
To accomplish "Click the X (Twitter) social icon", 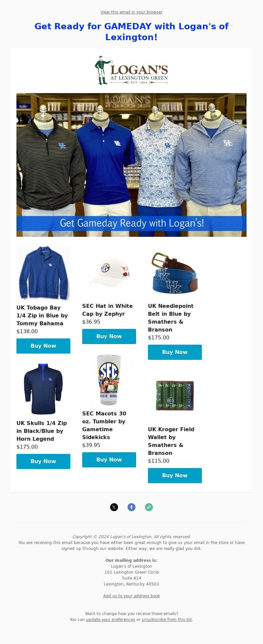I will (x=114, y=507).
